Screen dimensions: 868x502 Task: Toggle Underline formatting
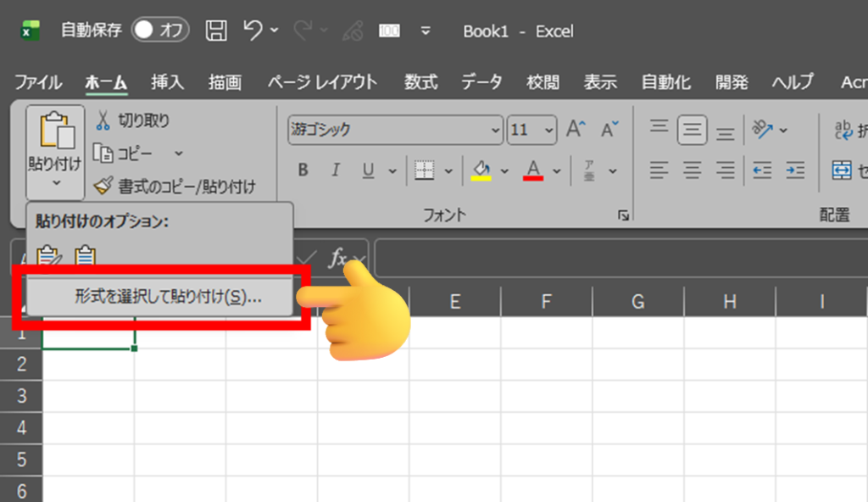coord(368,170)
